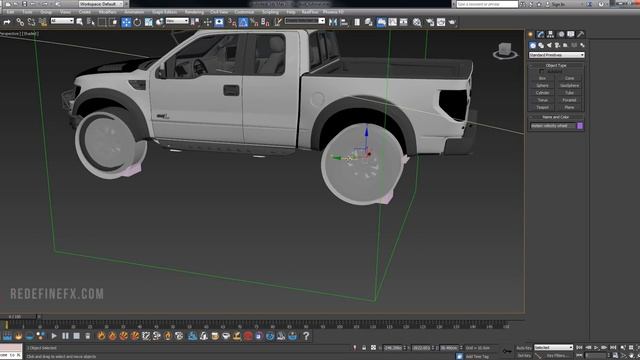The width and height of the screenshot is (640, 360).
Task: Click the ViewCube in the viewport
Action: click(x=505, y=51)
